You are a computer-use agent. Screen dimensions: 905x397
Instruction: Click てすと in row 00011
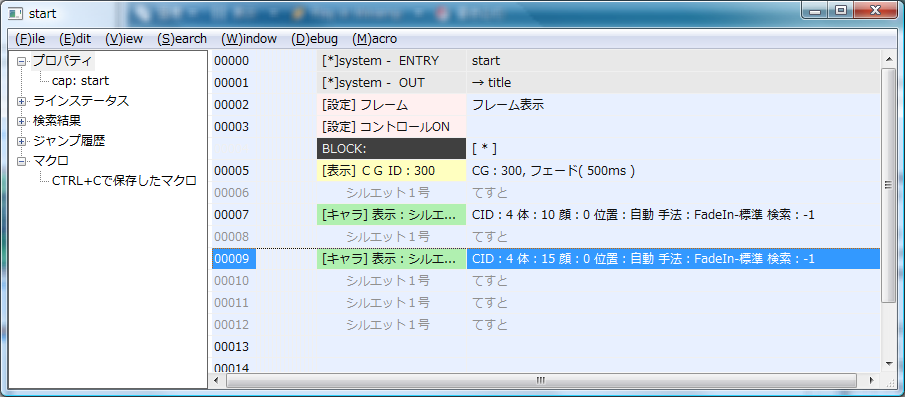tap(490, 303)
